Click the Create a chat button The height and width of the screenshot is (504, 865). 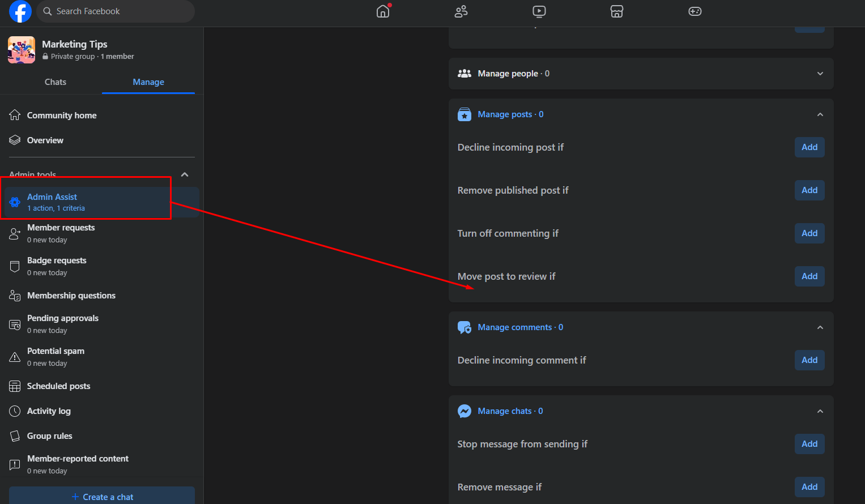click(x=102, y=496)
